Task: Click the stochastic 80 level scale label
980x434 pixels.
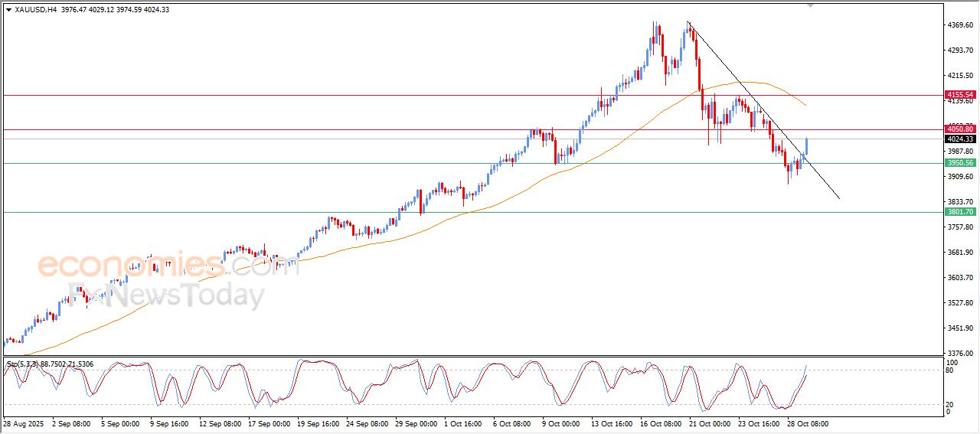Action: (952, 370)
